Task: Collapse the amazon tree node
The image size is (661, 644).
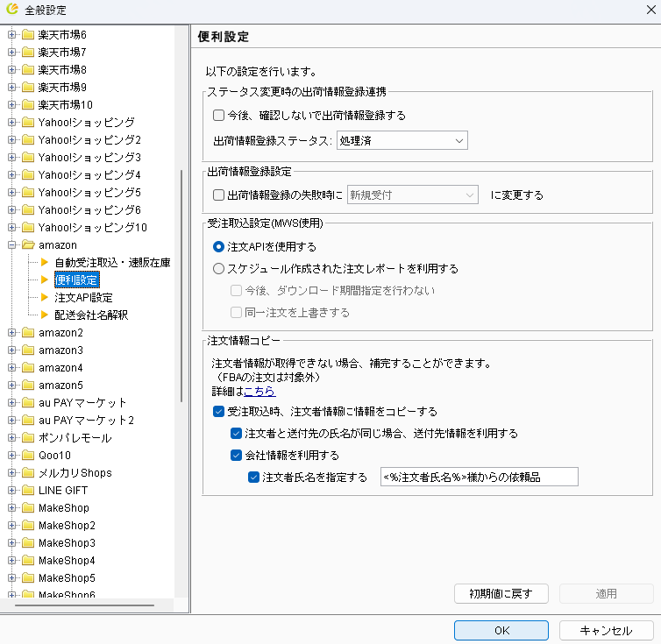Action: (x=11, y=244)
